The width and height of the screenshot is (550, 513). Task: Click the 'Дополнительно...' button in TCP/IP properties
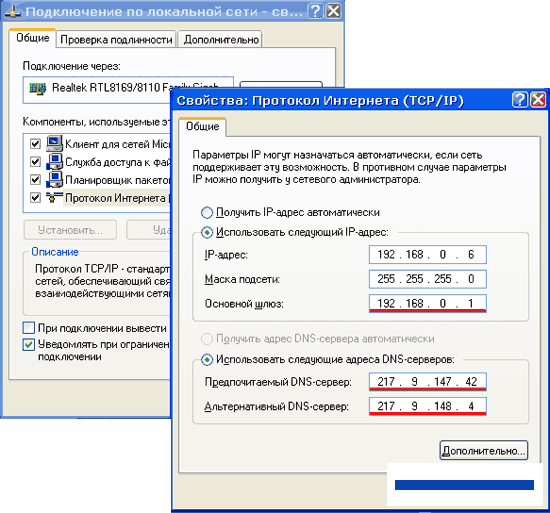tap(484, 450)
